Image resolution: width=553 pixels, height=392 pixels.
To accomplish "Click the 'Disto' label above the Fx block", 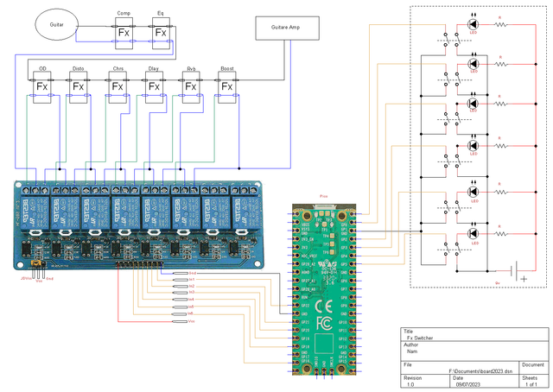I will click(x=79, y=68).
